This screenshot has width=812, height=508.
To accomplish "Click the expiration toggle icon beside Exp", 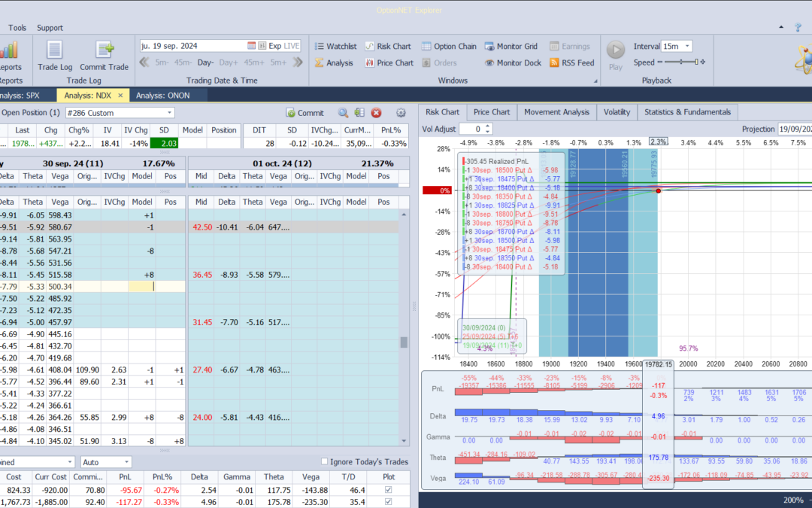I will coord(262,46).
